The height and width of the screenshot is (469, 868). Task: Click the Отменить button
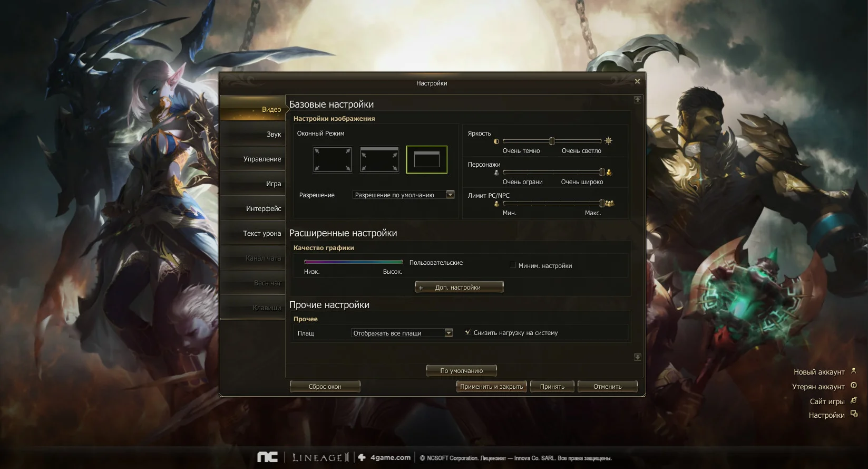pyautogui.click(x=608, y=387)
